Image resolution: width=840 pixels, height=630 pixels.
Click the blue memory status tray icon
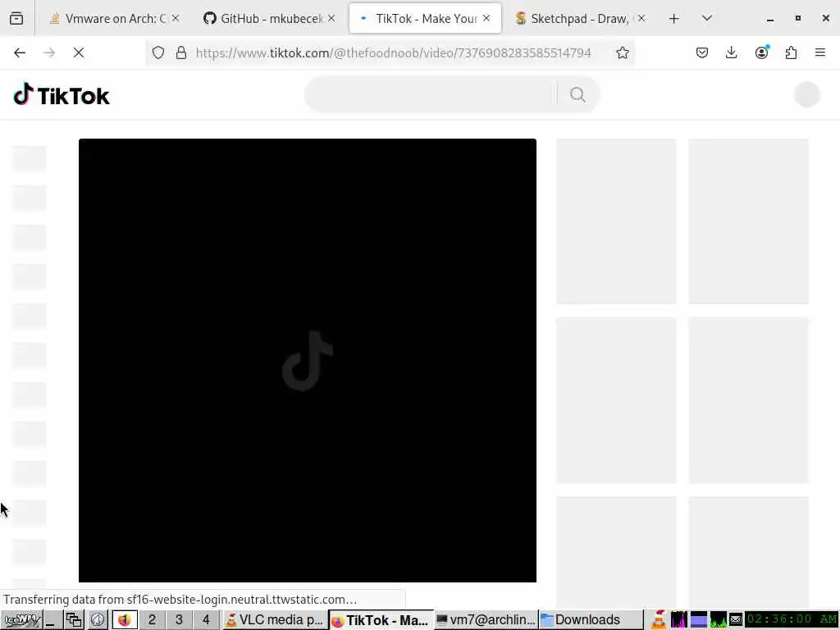699,620
